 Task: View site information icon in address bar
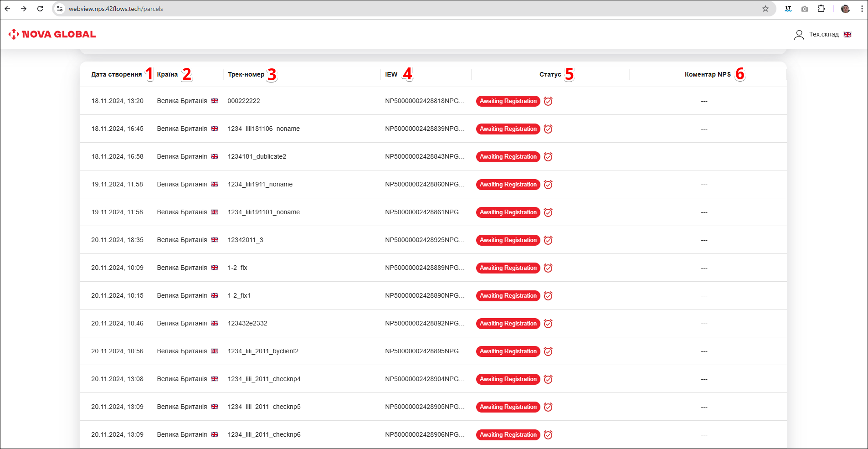point(60,9)
